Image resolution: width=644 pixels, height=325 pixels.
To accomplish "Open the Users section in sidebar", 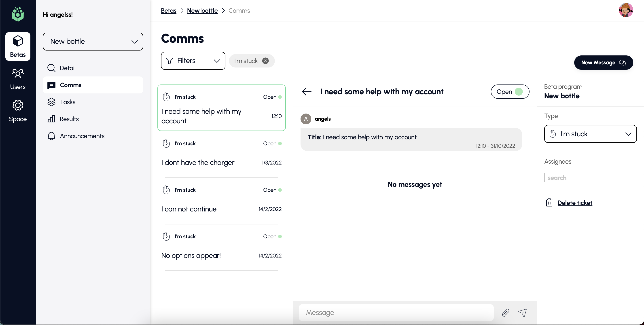I will [18, 79].
